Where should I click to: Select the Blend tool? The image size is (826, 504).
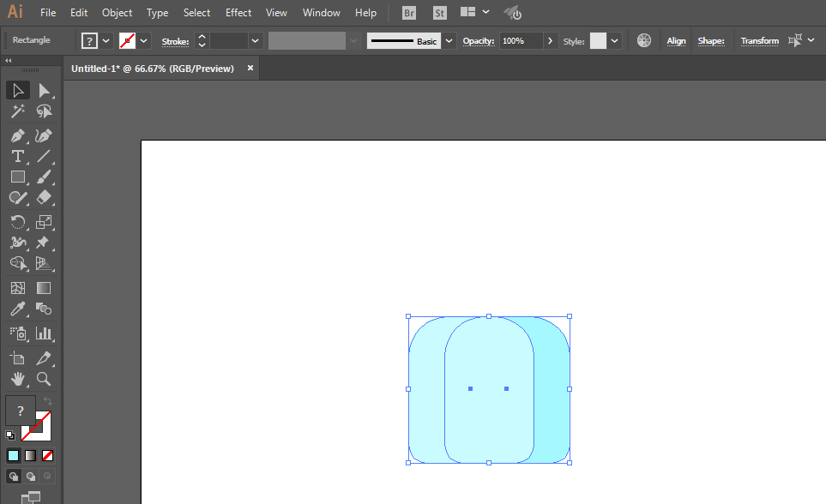(x=44, y=309)
